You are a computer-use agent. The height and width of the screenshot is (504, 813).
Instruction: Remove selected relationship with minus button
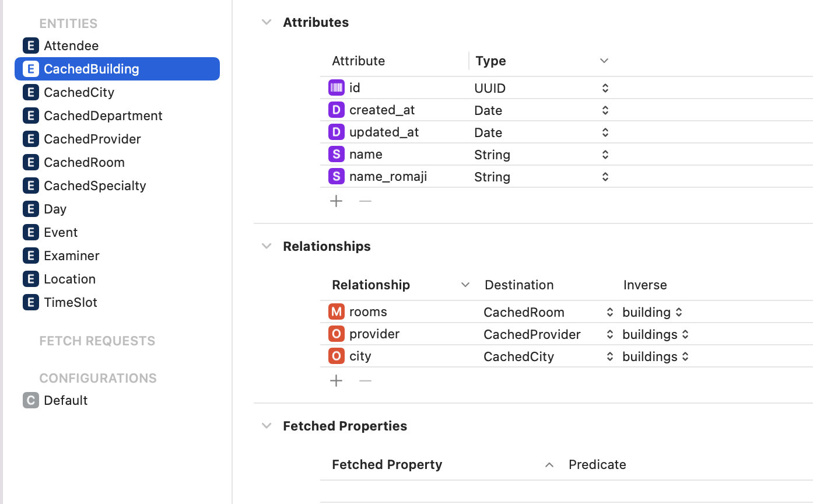click(x=365, y=381)
